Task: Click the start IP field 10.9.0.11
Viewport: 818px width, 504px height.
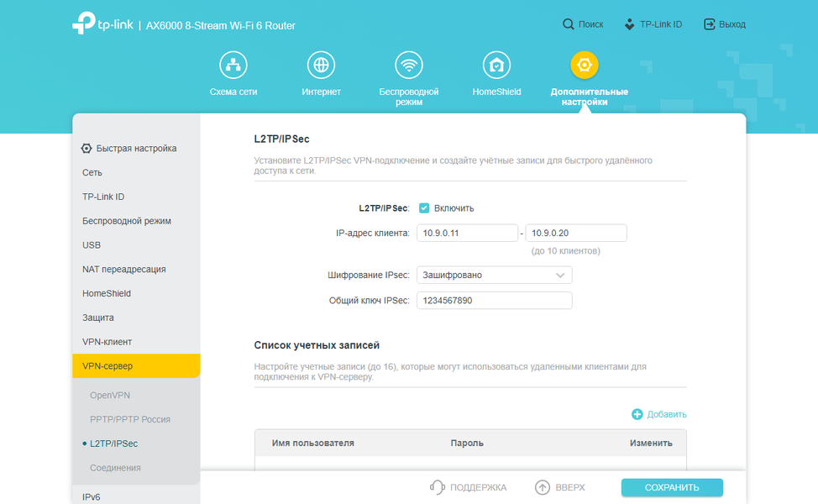Action: click(x=468, y=234)
